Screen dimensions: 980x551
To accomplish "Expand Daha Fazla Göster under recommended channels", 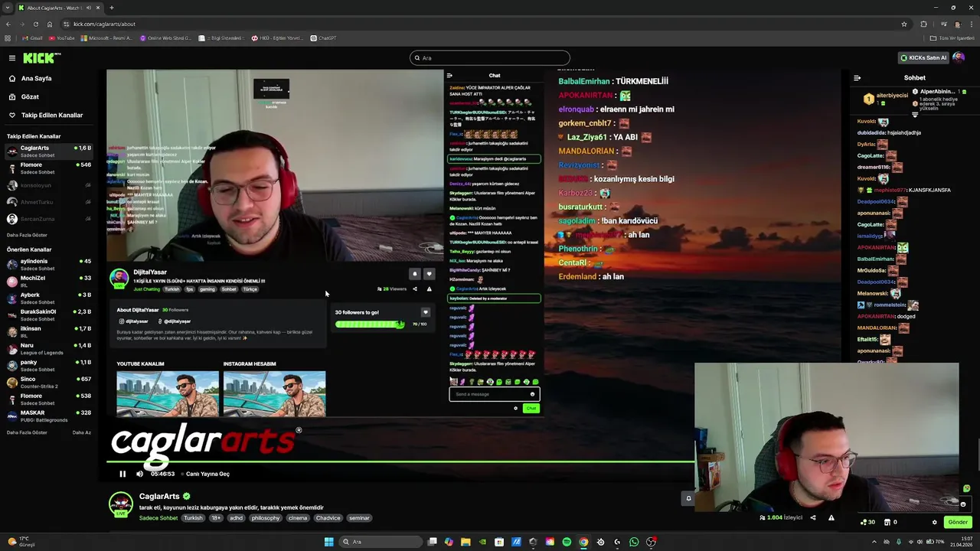I will tap(27, 432).
